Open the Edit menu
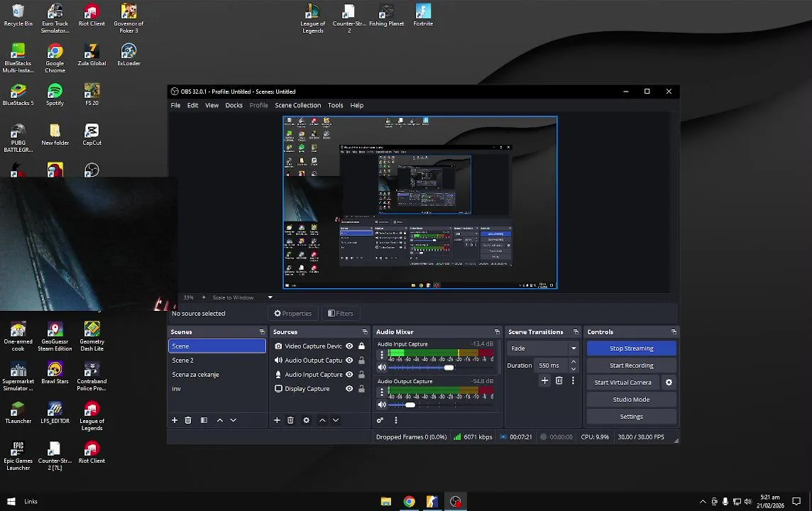This screenshot has width=812, height=511. [192, 105]
